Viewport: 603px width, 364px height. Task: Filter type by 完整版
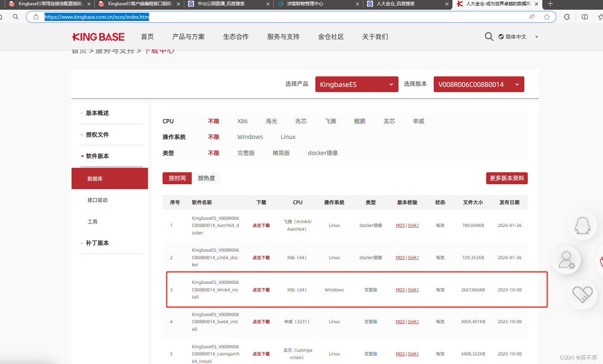coord(246,153)
